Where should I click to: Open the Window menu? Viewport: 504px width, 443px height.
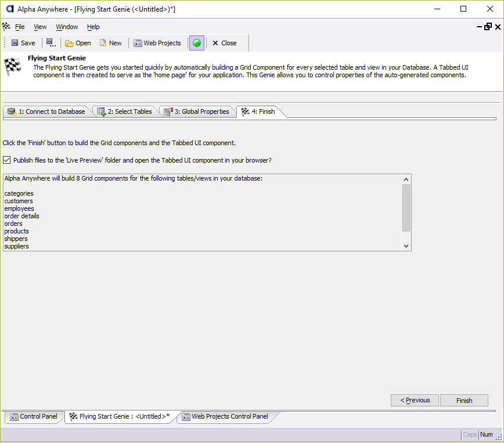point(67,27)
